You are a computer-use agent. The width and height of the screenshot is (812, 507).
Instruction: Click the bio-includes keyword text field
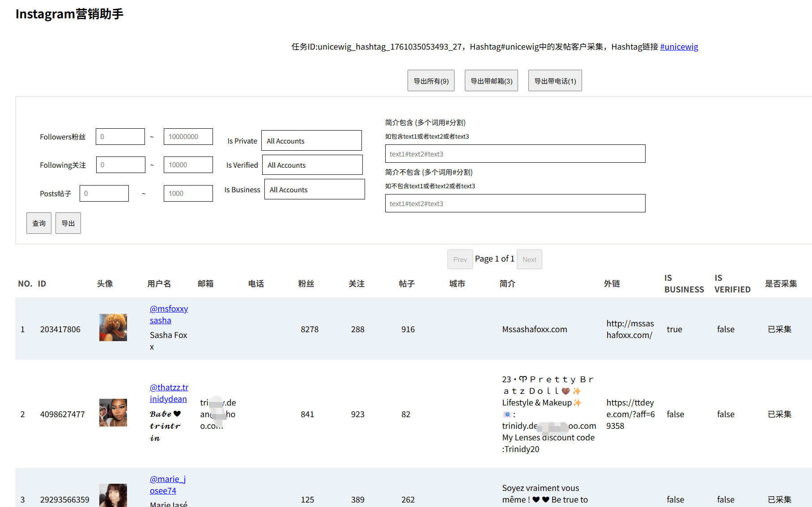(515, 154)
